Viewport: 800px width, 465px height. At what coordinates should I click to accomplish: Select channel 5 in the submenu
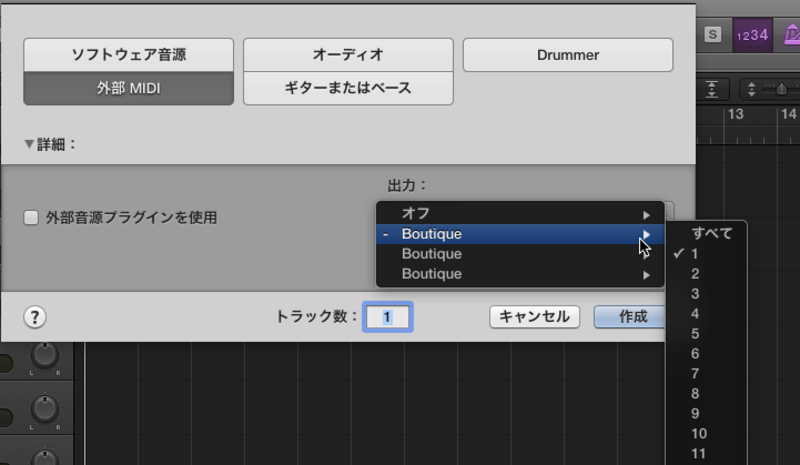tap(696, 334)
